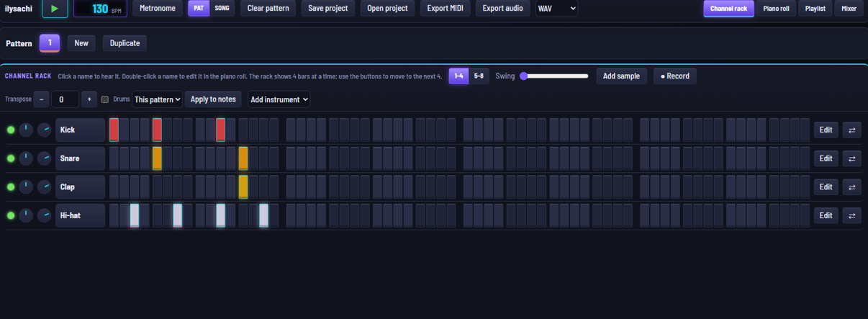
Task: Increase transpose with the plus button
Action: click(x=89, y=99)
